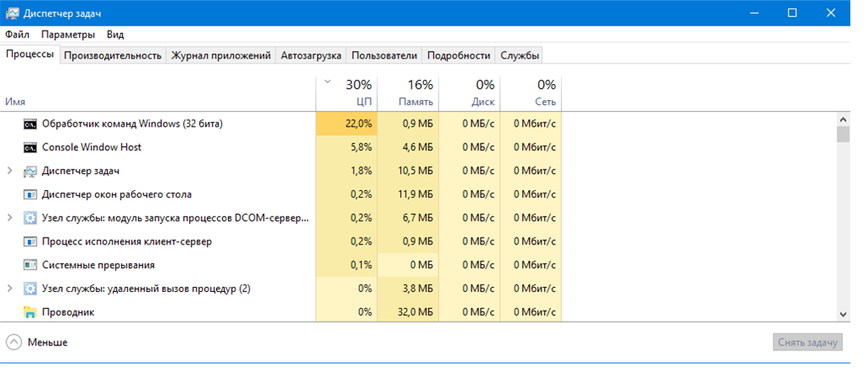Open the Вид menu

click(x=115, y=35)
